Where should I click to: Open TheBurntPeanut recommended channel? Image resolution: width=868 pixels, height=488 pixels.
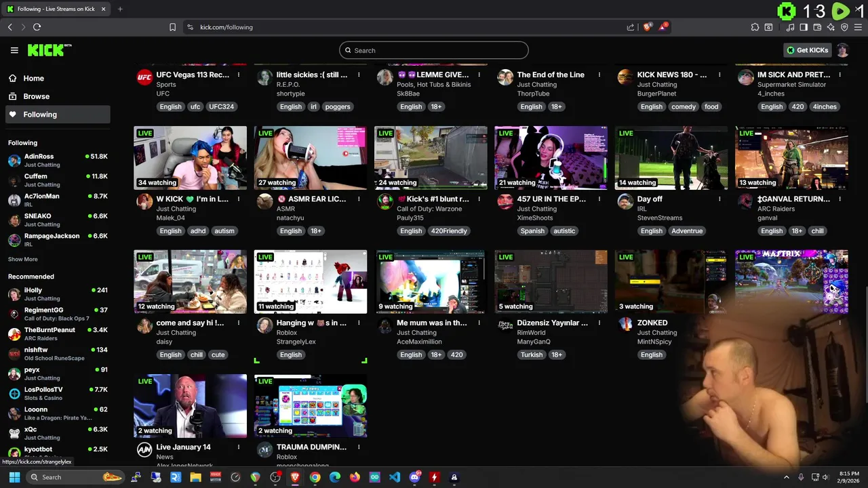(x=58, y=333)
